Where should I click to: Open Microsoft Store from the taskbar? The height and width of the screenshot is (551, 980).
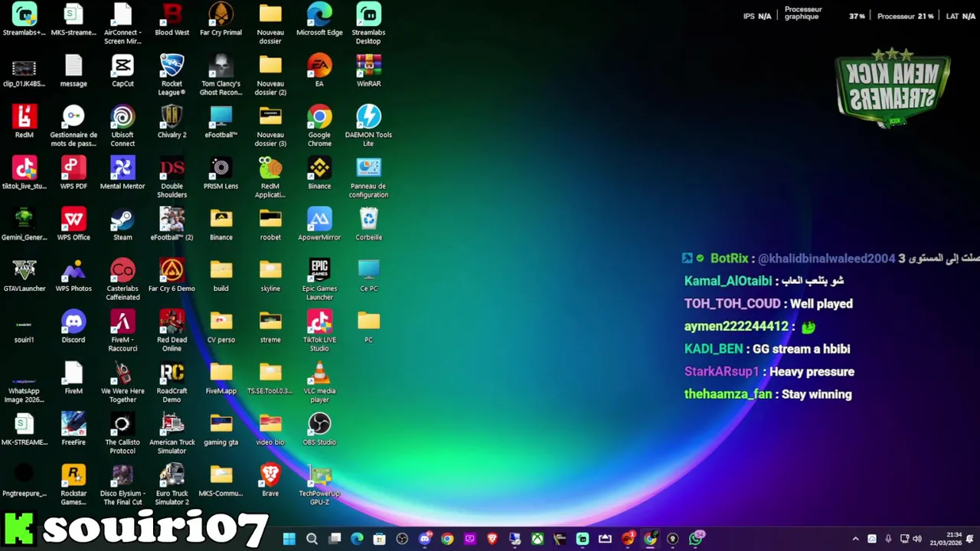coord(379,539)
